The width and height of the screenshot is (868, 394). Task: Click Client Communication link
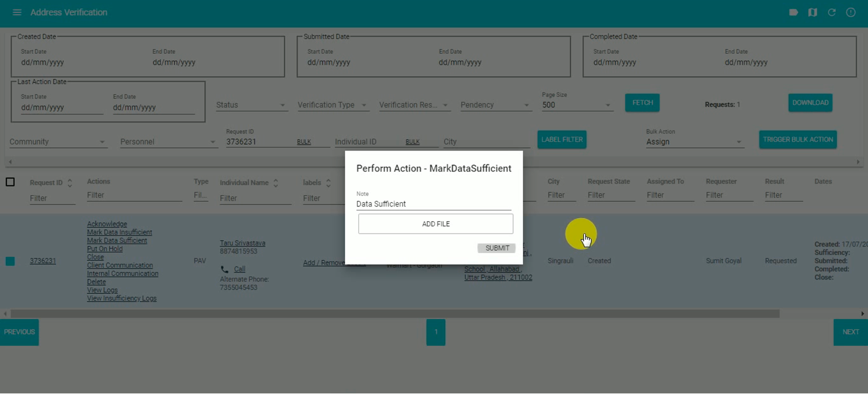click(x=120, y=265)
